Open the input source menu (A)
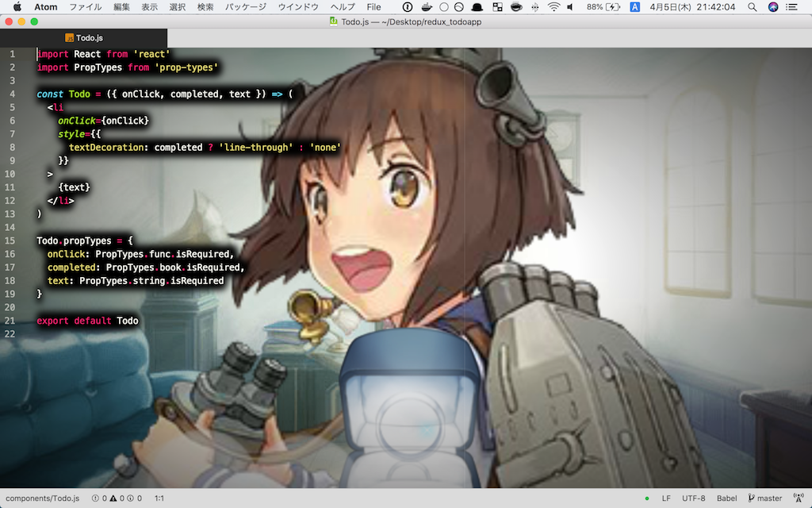This screenshot has width=812, height=508. 635,6
